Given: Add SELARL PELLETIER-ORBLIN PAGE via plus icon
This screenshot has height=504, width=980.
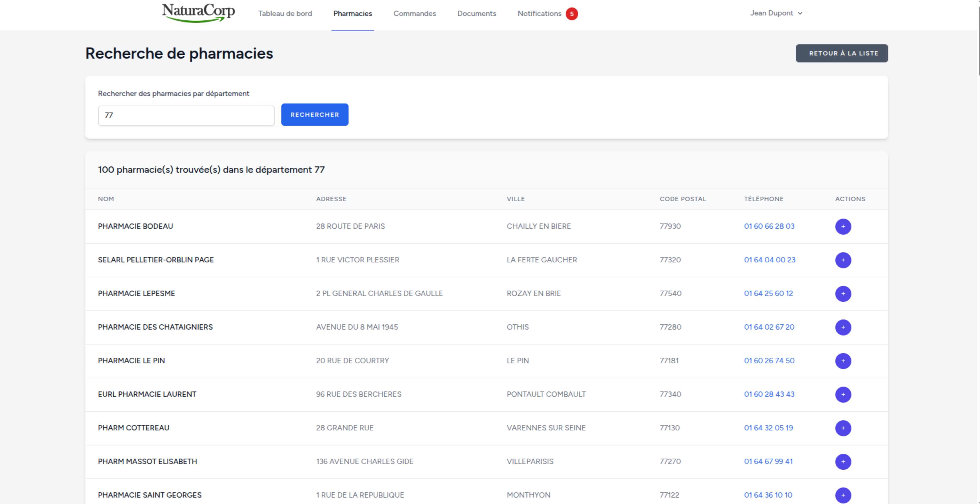Looking at the screenshot, I should tap(843, 260).
